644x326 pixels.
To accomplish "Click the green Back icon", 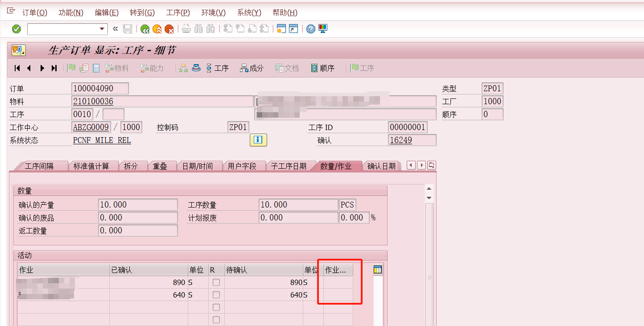I will coord(144,29).
